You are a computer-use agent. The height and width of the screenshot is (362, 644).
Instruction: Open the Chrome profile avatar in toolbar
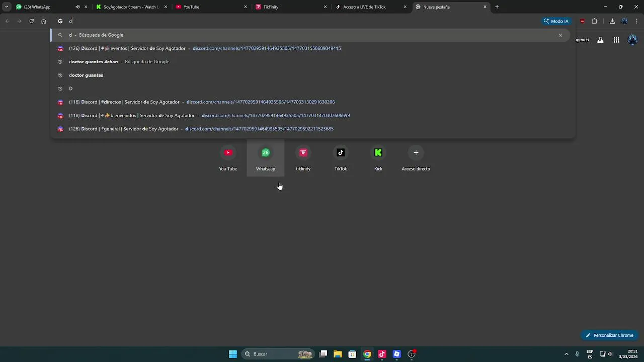[624, 21]
